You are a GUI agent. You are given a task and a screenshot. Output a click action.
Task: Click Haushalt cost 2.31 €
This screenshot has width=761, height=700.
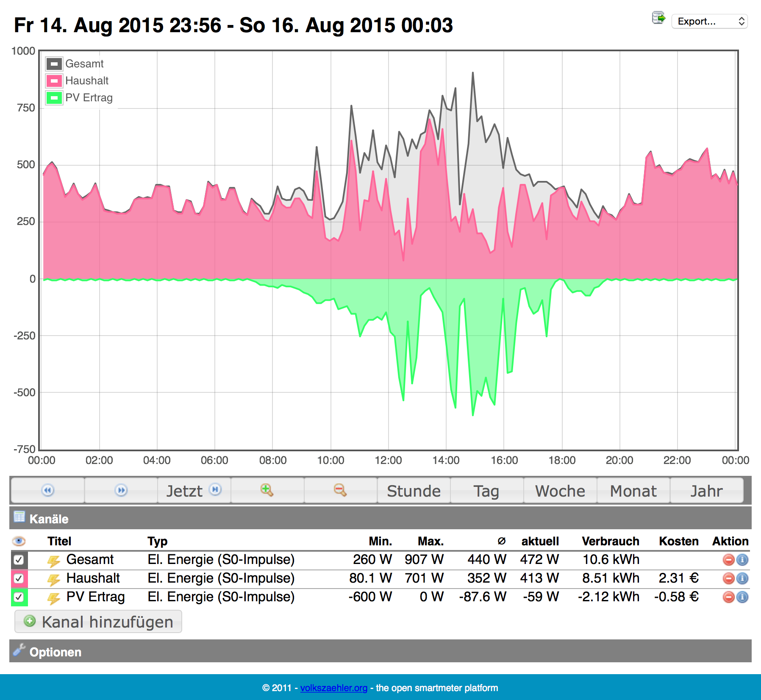coord(679,578)
